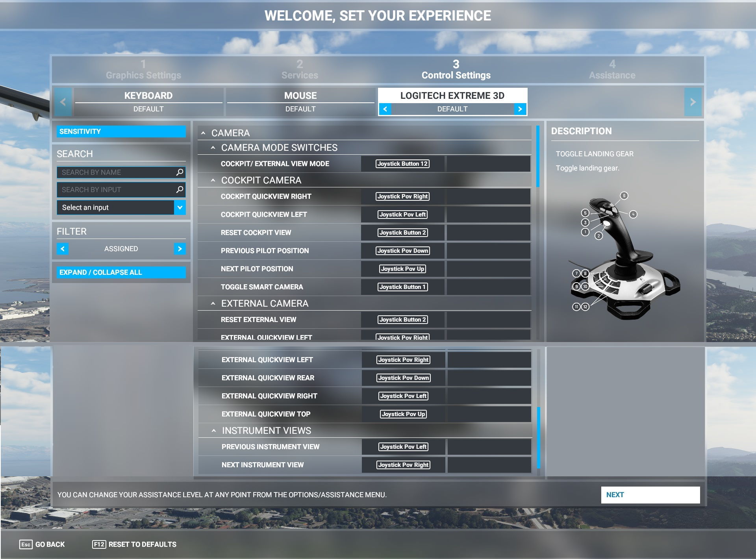Viewport: 756px width, 559px height.
Task: Click the search-by-name magnifier icon
Action: pyautogui.click(x=180, y=172)
